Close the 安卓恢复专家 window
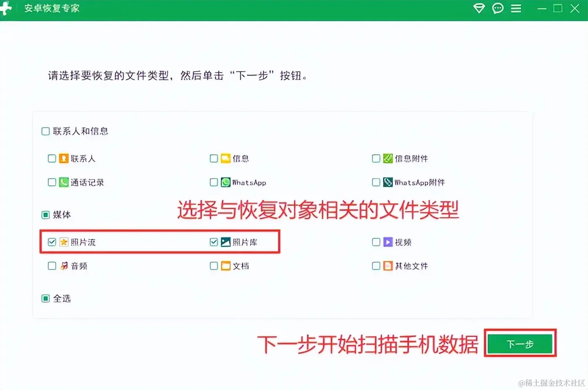 [575, 8]
